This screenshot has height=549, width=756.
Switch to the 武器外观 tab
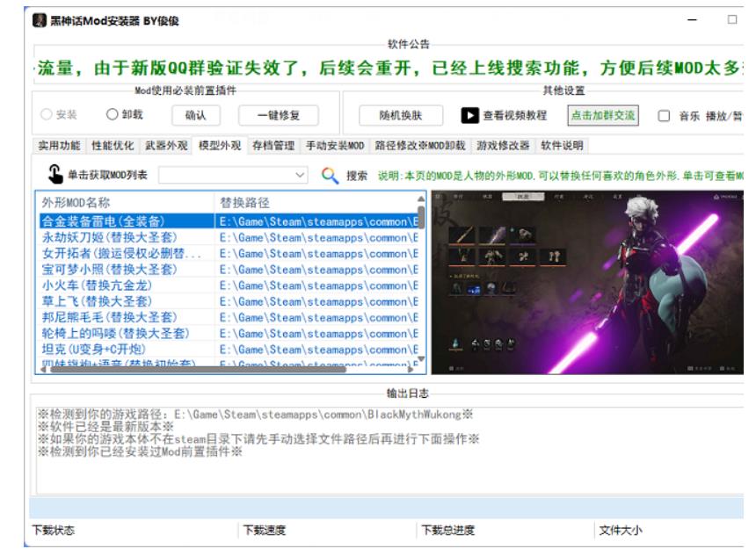166,146
